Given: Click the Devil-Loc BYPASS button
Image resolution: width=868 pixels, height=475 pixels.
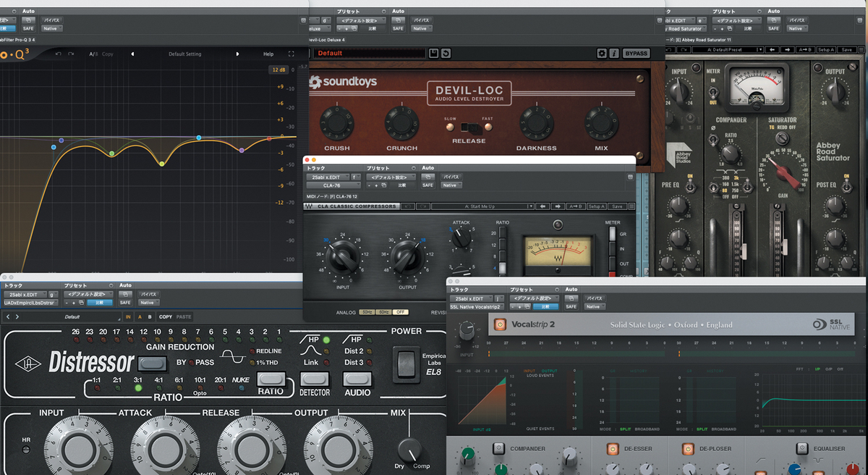Looking at the screenshot, I should [636, 54].
